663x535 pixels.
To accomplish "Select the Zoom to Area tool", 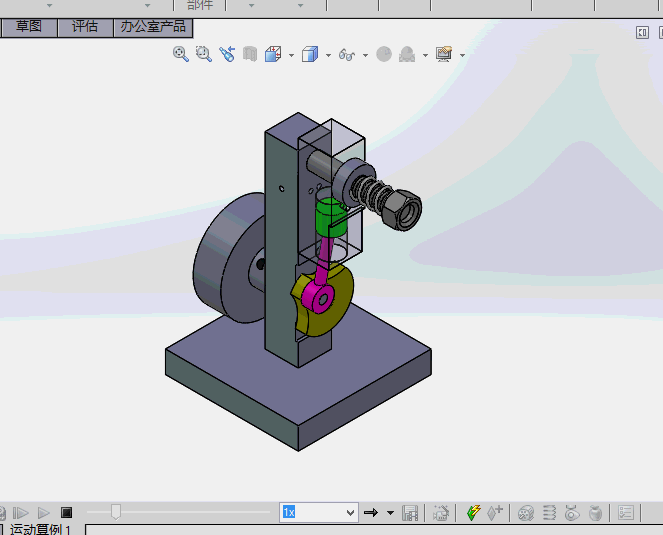I will 204,54.
